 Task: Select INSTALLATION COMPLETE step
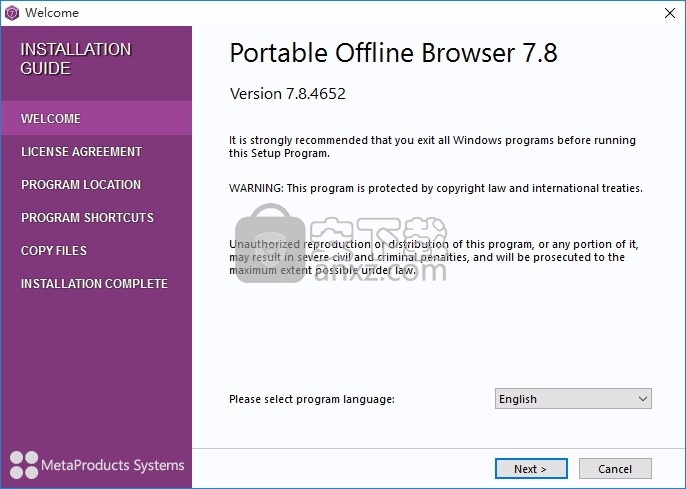pos(94,284)
